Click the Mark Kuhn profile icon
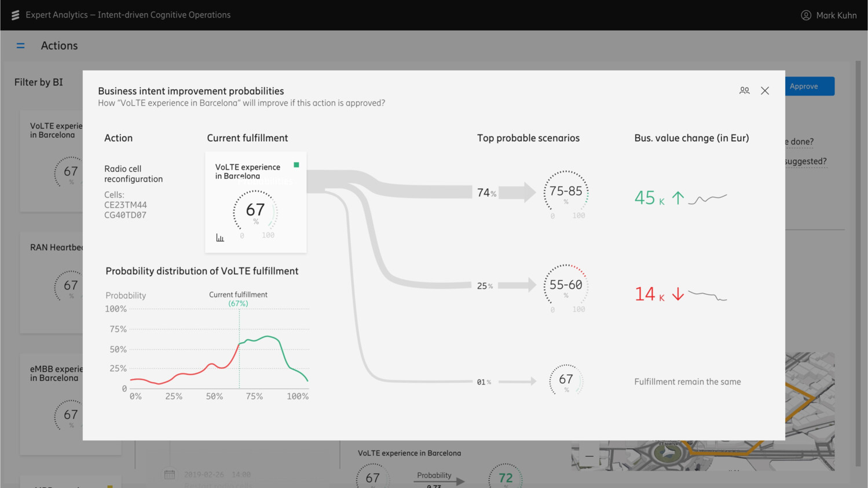This screenshot has height=488, width=868. tap(806, 15)
